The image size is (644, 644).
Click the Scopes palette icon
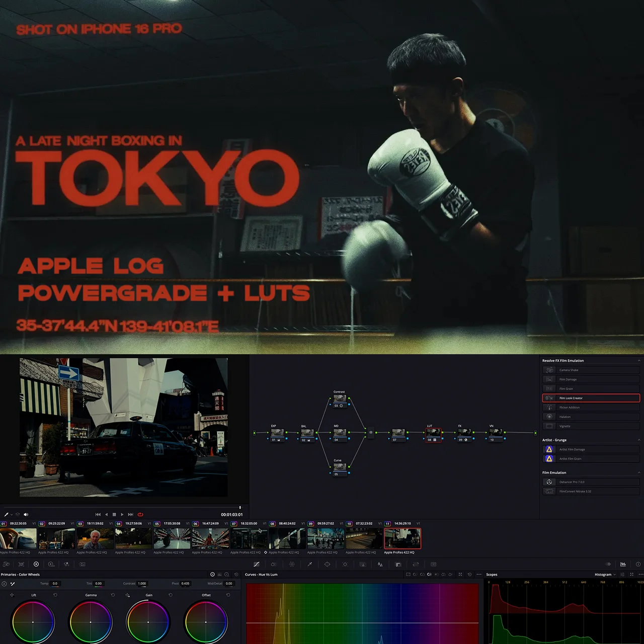coord(623,564)
